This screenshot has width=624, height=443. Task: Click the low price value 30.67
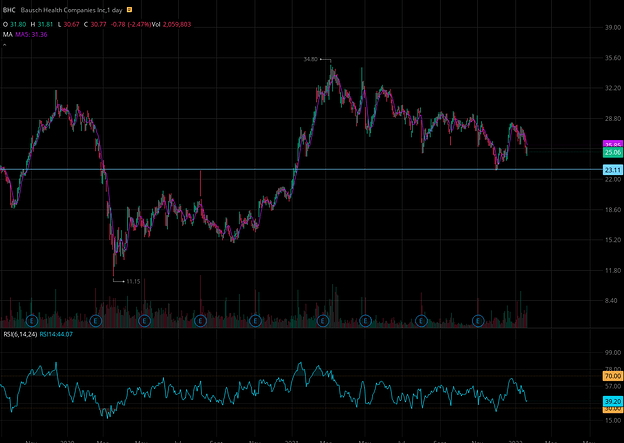coord(71,25)
